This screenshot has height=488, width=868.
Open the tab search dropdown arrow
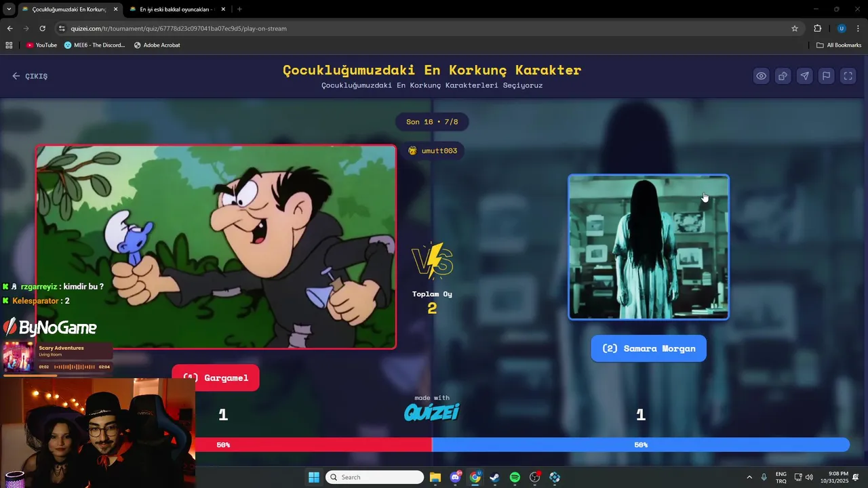pyautogui.click(x=9, y=9)
